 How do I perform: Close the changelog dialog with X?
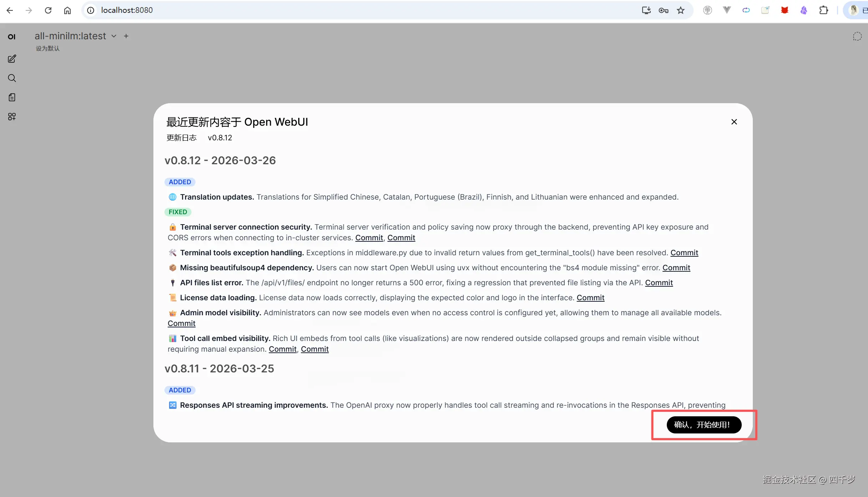click(734, 122)
